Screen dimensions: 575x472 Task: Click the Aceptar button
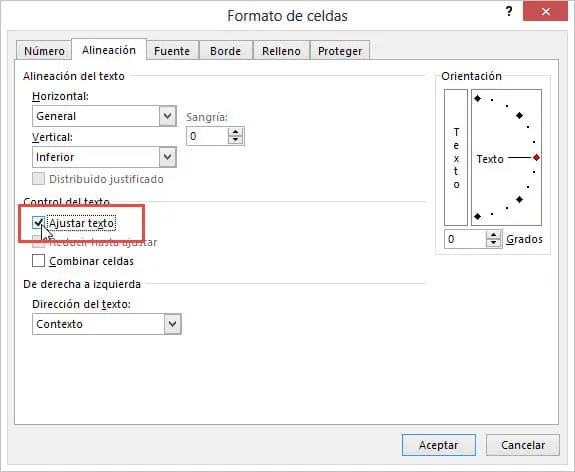[x=439, y=445]
